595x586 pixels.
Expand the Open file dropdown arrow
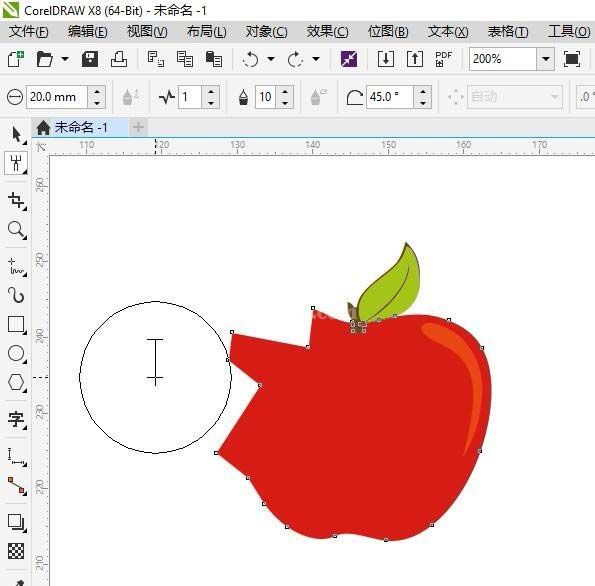click(x=65, y=59)
